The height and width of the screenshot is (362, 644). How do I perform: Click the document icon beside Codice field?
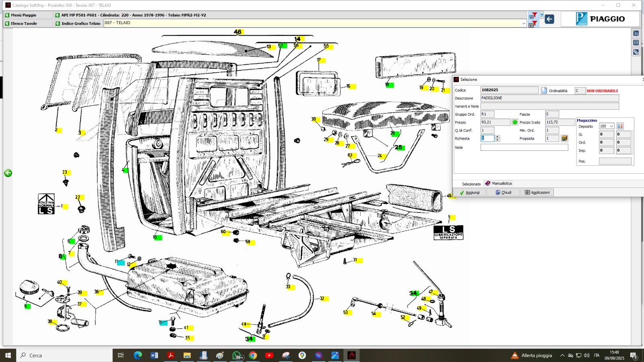click(544, 90)
